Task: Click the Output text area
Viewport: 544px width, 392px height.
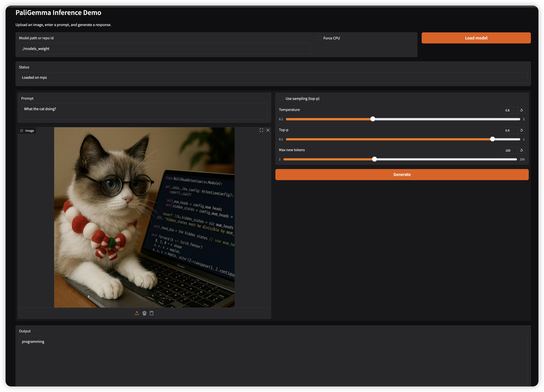Action: [273, 360]
